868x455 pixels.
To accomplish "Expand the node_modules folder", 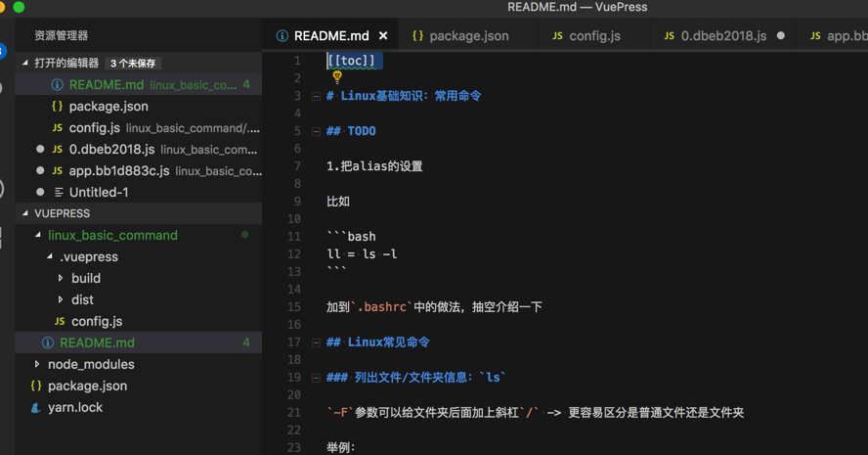I will pos(37,364).
